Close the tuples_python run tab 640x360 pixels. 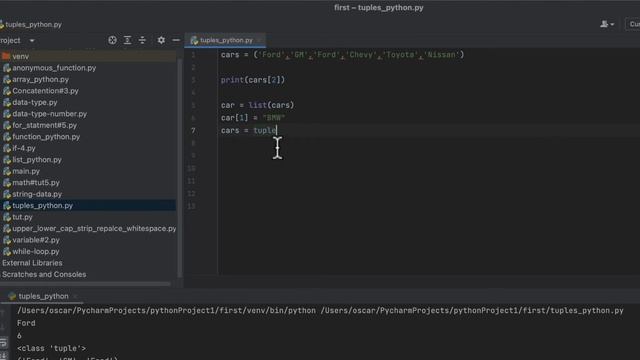[75, 296]
